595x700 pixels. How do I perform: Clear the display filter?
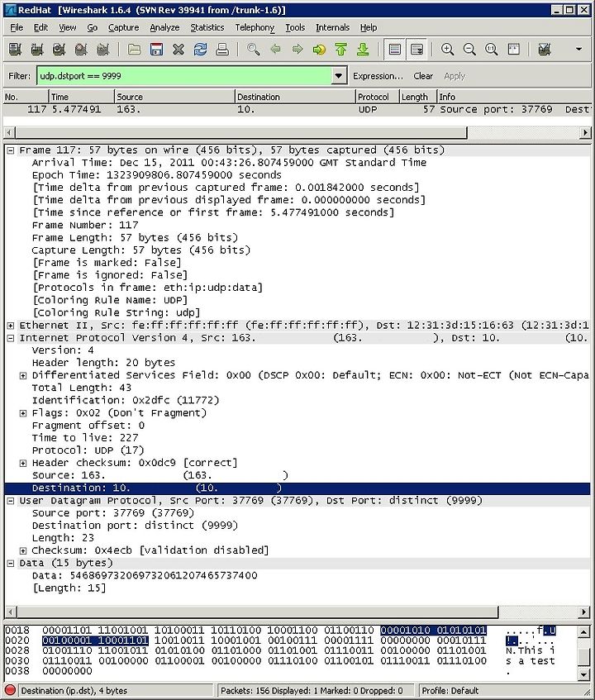click(x=423, y=76)
